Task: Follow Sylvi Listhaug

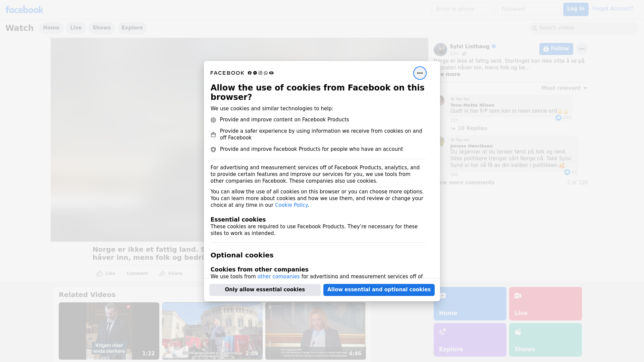Action: [556, 49]
